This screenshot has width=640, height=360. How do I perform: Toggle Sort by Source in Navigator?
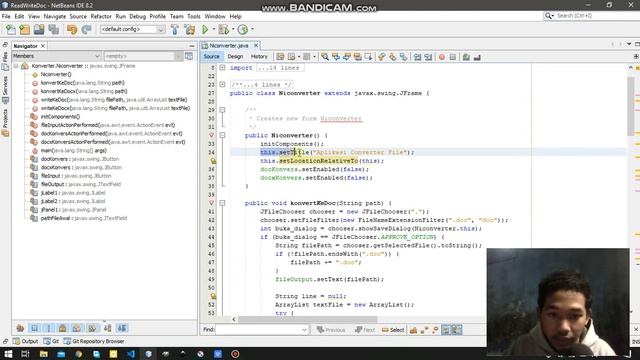122,328
